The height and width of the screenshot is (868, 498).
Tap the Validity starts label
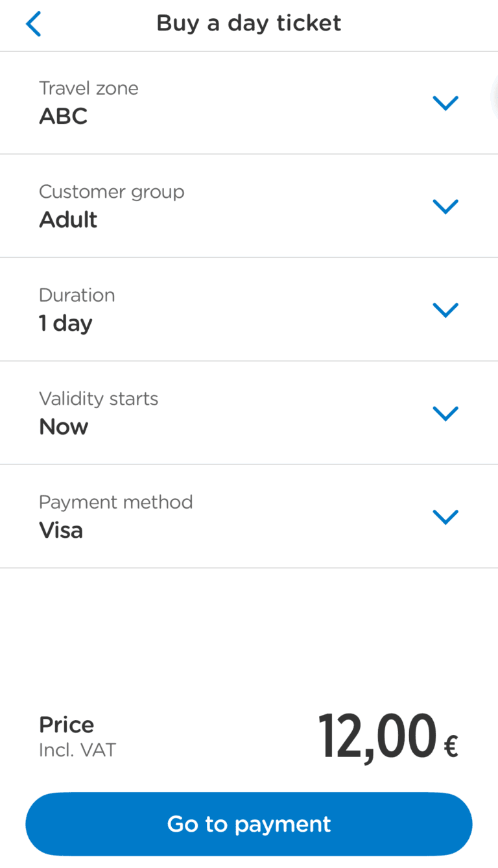coord(99,398)
